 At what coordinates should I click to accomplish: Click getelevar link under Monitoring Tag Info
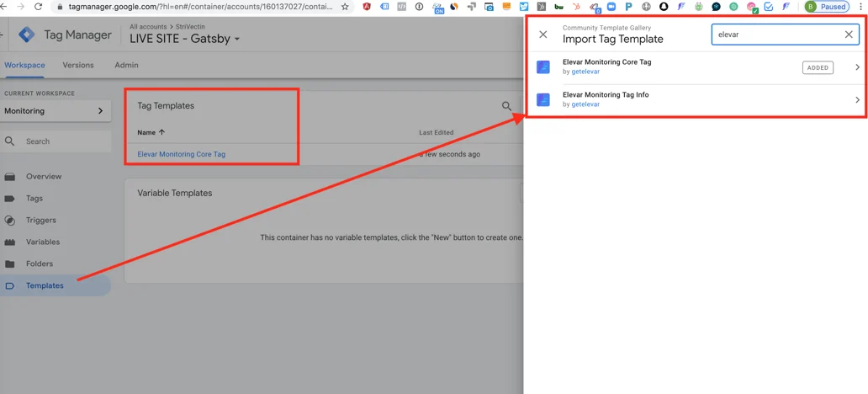(585, 104)
